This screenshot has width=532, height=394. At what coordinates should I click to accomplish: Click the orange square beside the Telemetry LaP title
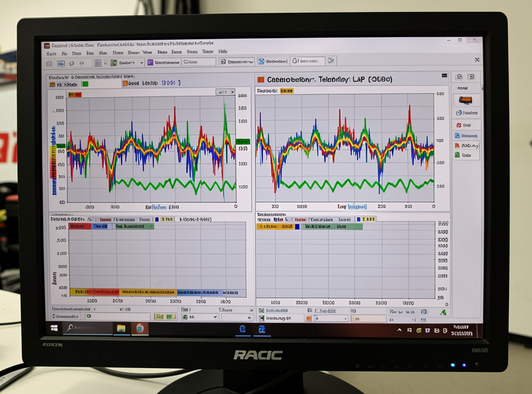261,80
